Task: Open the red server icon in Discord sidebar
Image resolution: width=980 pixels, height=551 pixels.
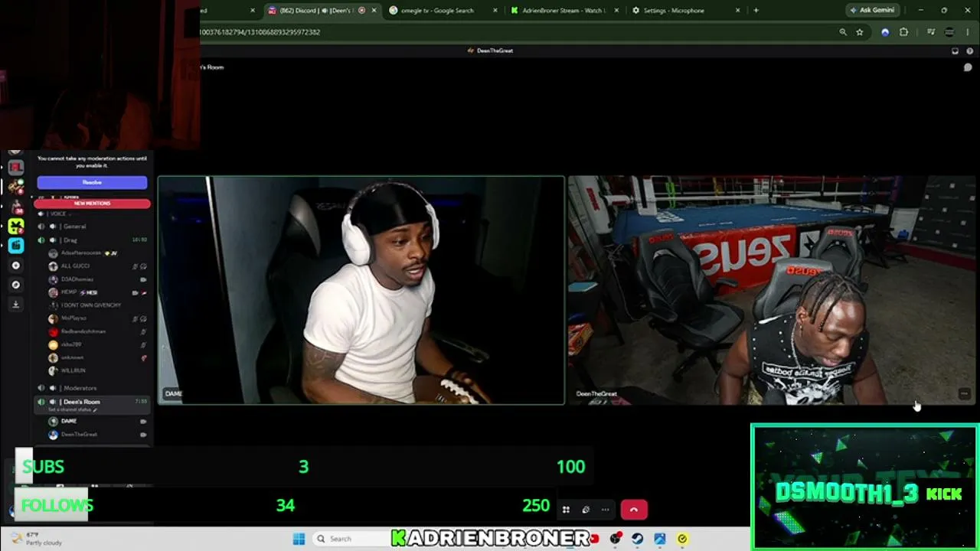Action: coord(16,168)
